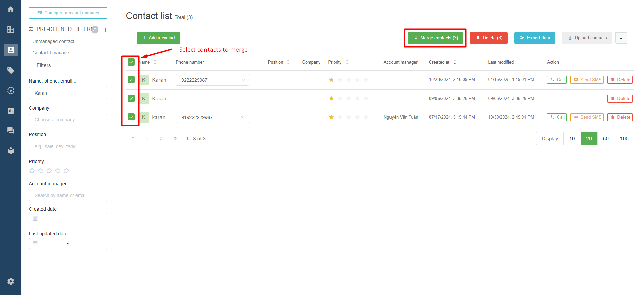Open the dropdown arrow beside Upload contacts

tap(621, 38)
